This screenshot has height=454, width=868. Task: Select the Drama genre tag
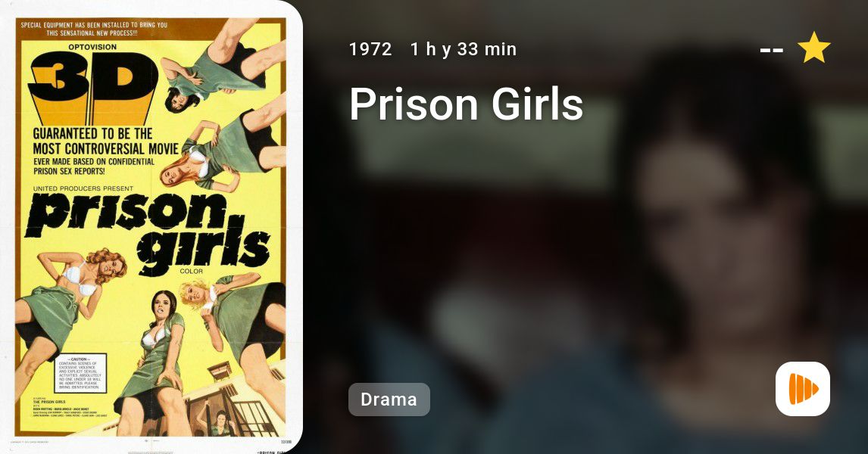point(389,400)
